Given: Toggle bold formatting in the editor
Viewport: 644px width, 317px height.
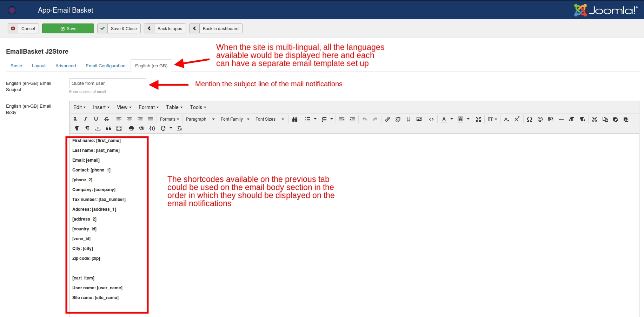Looking at the screenshot, I should [x=75, y=119].
